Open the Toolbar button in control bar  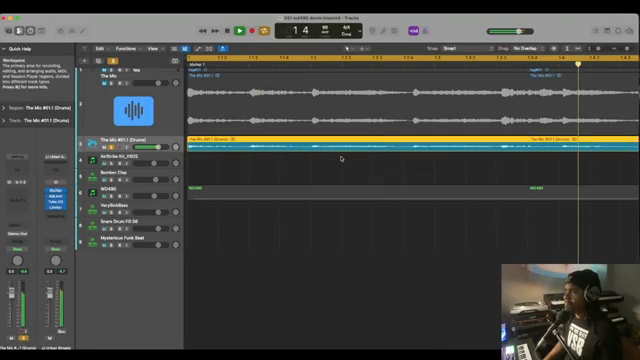(41, 31)
